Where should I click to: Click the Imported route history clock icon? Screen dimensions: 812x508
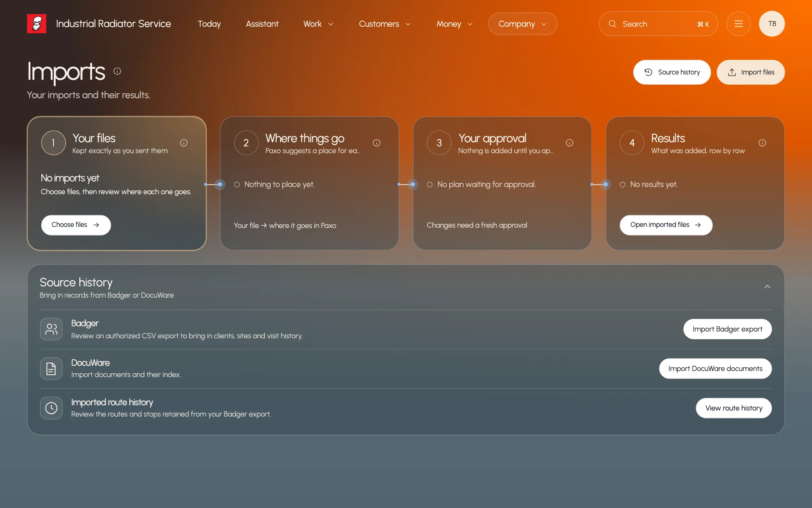point(51,408)
